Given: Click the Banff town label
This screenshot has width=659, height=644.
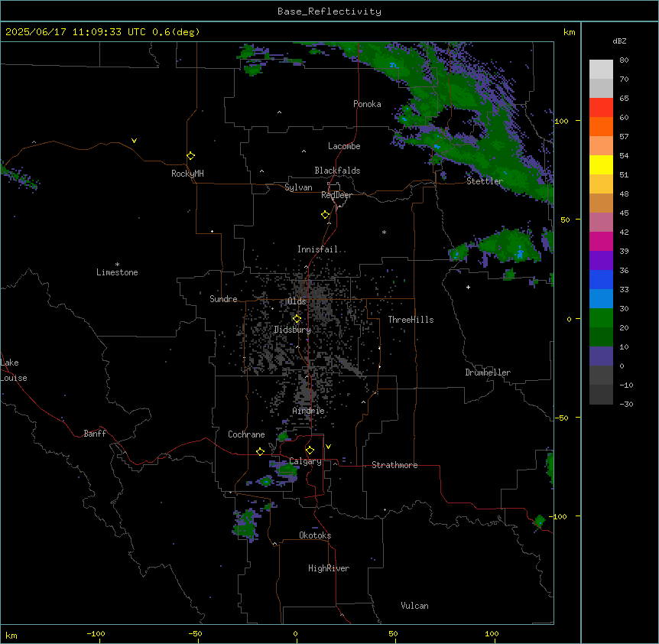Looking at the screenshot, I should click(x=95, y=434).
